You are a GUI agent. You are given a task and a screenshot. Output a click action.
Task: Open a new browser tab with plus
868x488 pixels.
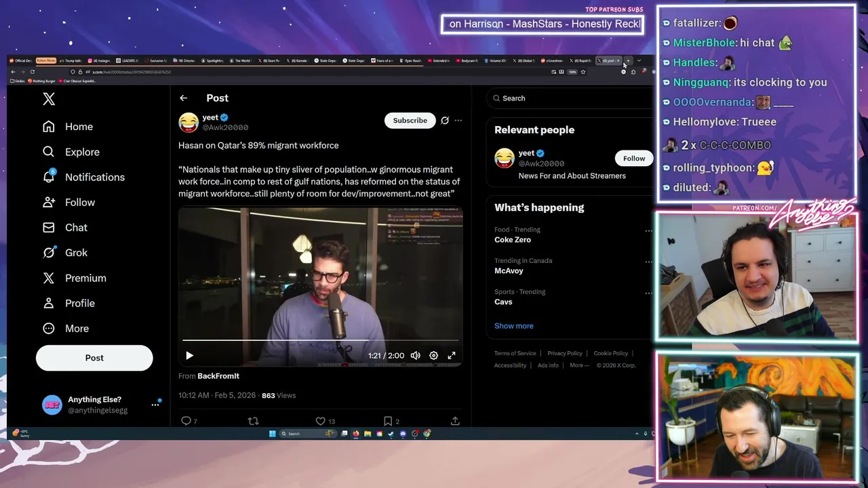point(628,60)
